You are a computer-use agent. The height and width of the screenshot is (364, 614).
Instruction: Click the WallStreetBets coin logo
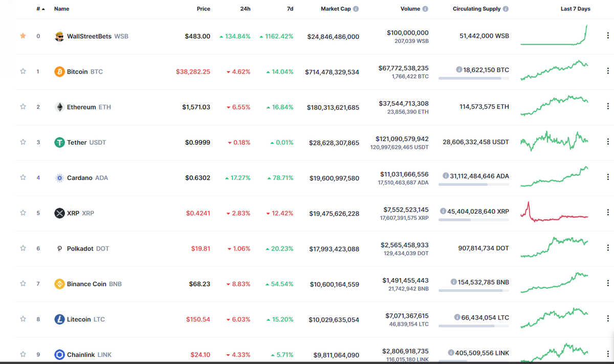pyautogui.click(x=59, y=36)
